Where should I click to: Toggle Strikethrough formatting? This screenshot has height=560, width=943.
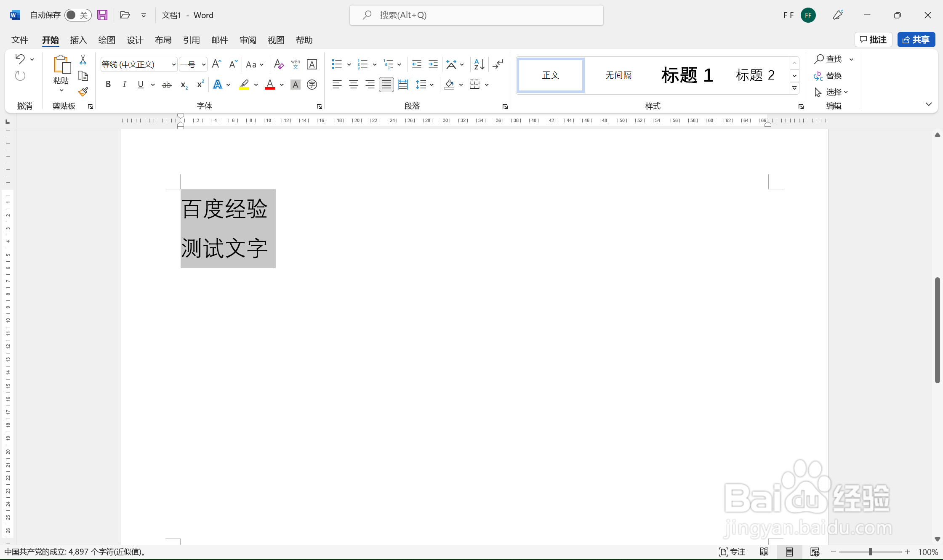point(167,85)
